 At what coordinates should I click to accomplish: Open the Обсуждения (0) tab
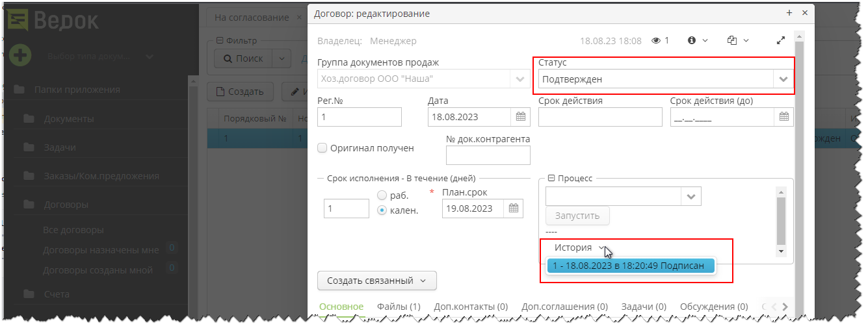714,307
